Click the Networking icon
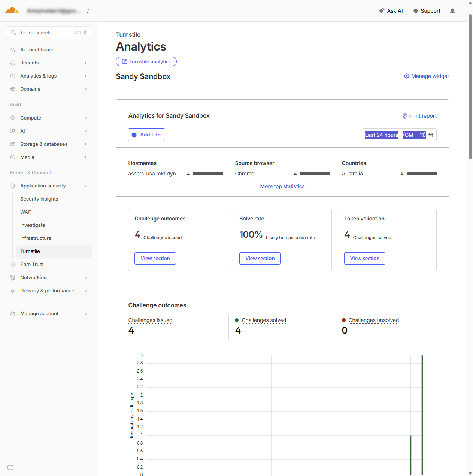Image resolution: width=473 pixels, height=476 pixels. [x=13, y=278]
